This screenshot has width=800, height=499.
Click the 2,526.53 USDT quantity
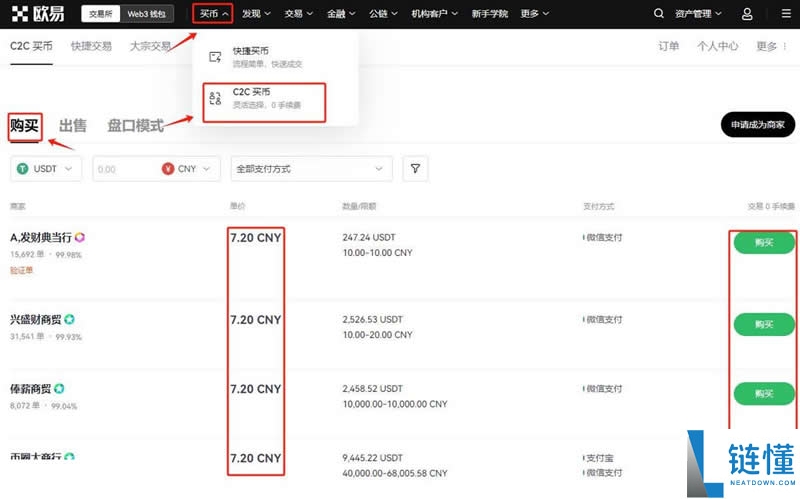[372, 319]
